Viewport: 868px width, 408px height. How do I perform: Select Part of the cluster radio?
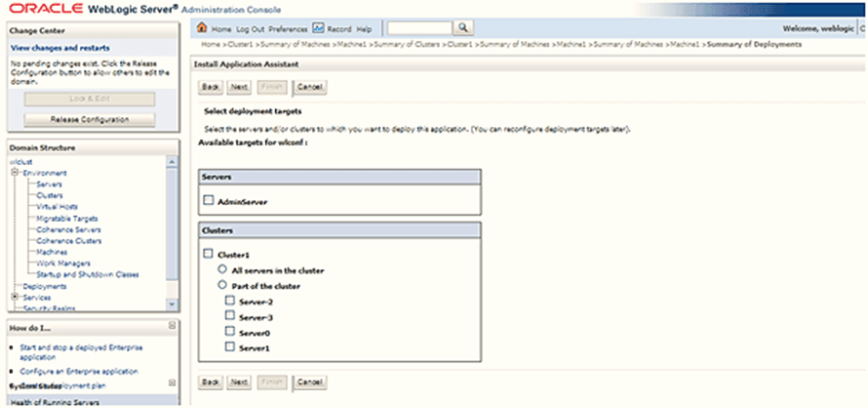click(x=222, y=285)
